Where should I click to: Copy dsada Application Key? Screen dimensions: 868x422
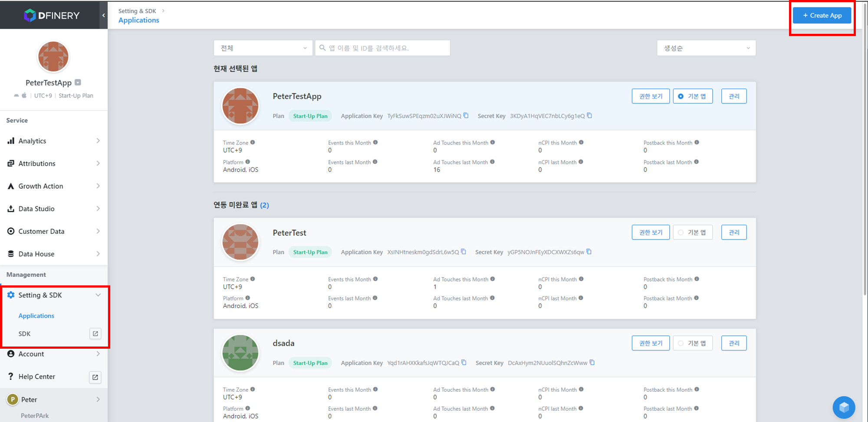pos(464,363)
